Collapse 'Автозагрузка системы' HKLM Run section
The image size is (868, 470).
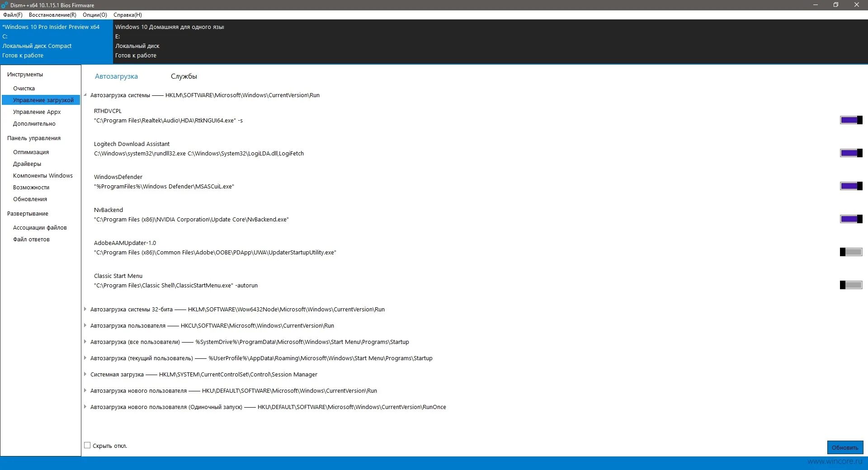[x=85, y=95]
